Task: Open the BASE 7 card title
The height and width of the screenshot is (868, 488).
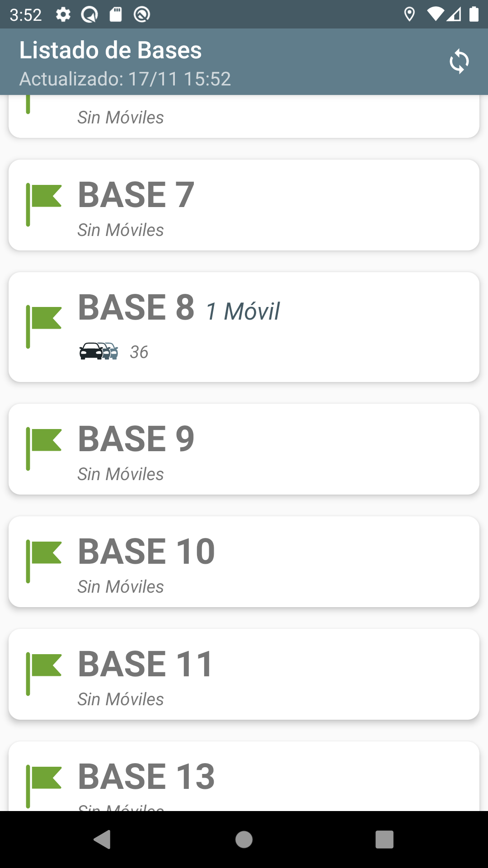Action: click(x=136, y=195)
